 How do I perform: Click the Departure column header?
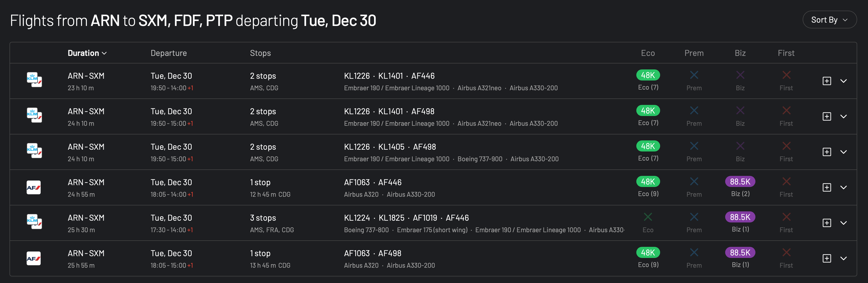[x=169, y=53]
